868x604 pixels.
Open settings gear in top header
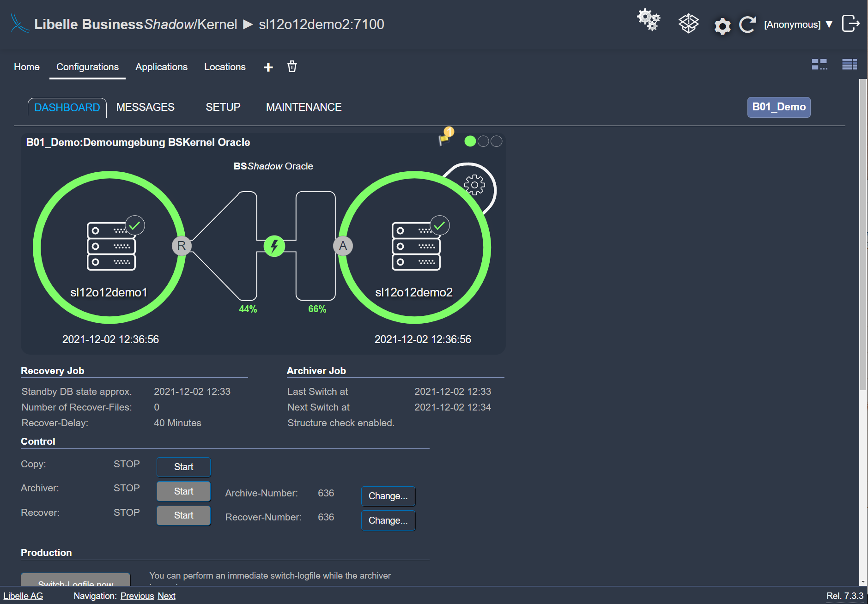722,26
